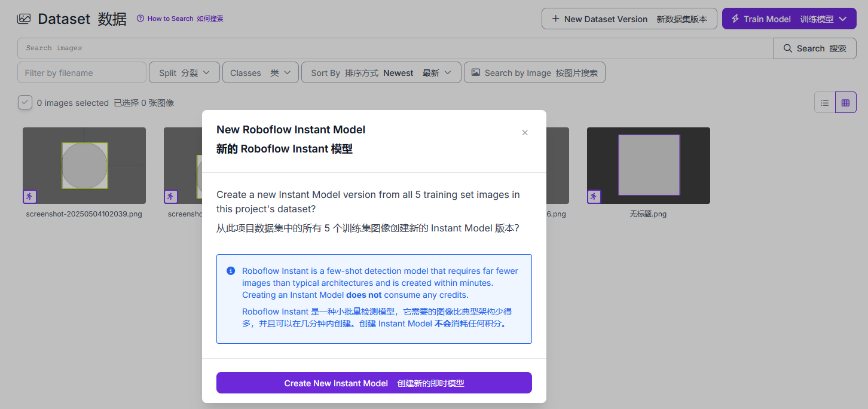The image size is (868, 409).
Task: Click the filename 无标题.png
Action: pos(648,213)
